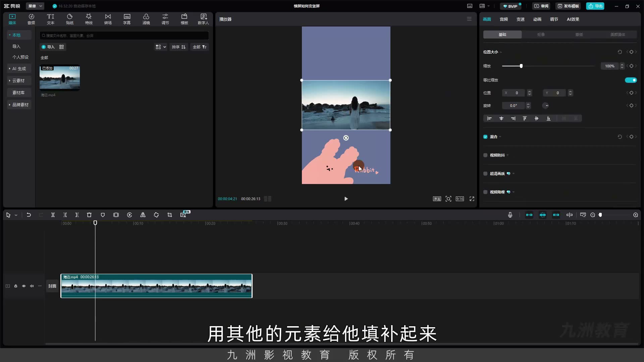This screenshot has width=644, height=362.
Task: Open the 数字人 digital human panel
Action: [203, 19]
